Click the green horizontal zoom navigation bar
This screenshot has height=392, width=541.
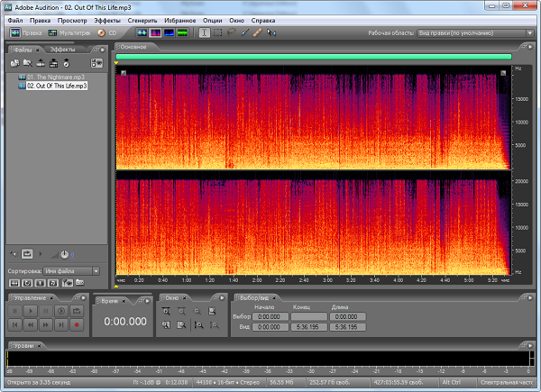click(x=313, y=57)
